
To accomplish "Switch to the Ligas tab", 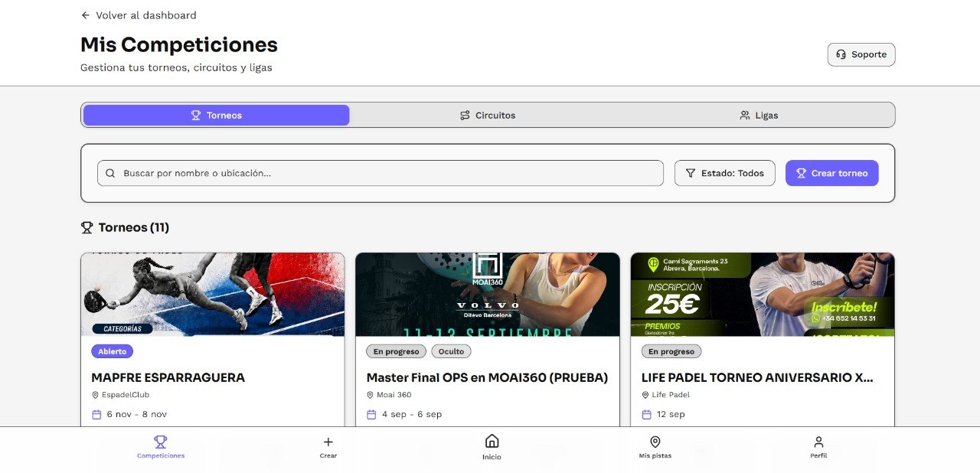I will coord(759,116).
